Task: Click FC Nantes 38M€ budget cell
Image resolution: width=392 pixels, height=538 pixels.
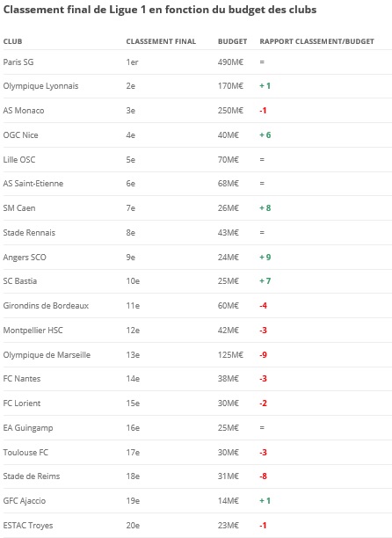Action: pos(228,379)
